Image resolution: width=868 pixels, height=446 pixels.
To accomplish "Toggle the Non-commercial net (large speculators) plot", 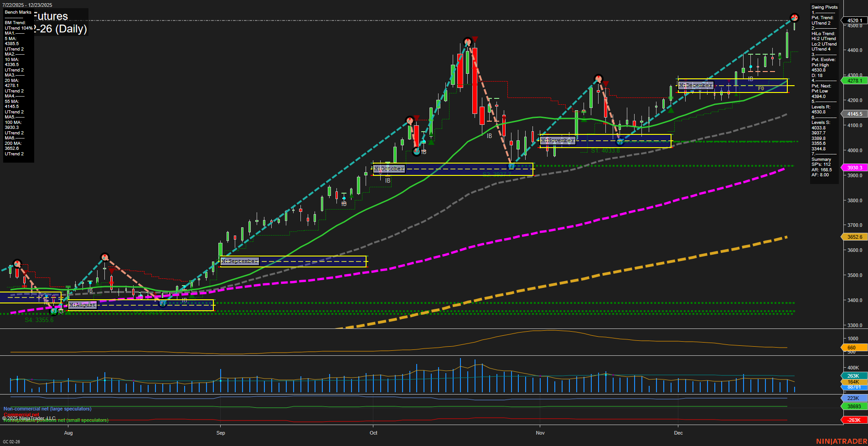I will pyautogui.click(x=46, y=409).
